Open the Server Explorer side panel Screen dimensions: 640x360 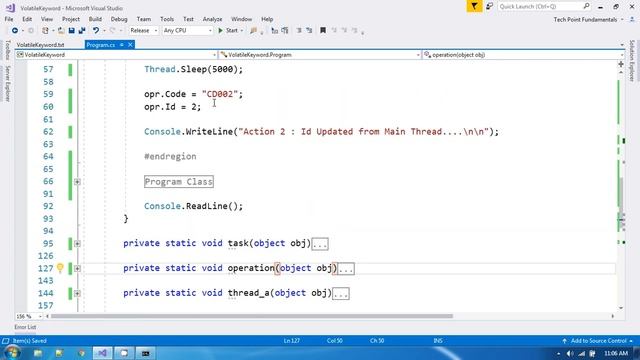click(7, 84)
